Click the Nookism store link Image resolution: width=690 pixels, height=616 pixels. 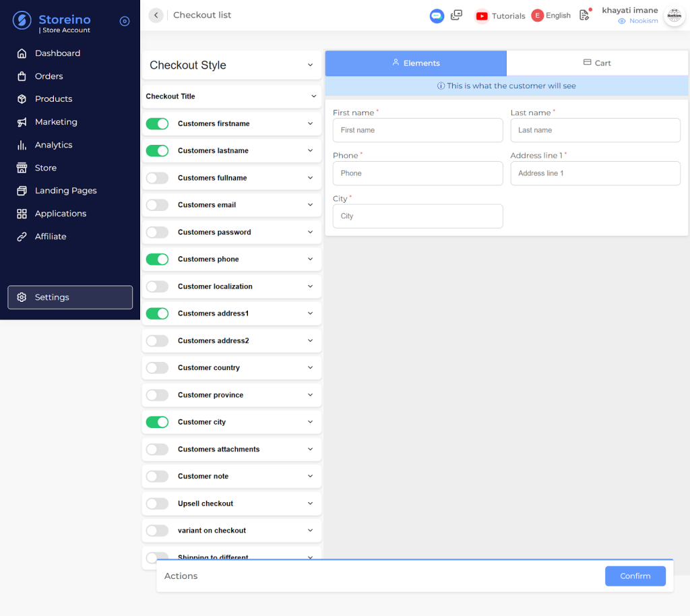pos(644,21)
